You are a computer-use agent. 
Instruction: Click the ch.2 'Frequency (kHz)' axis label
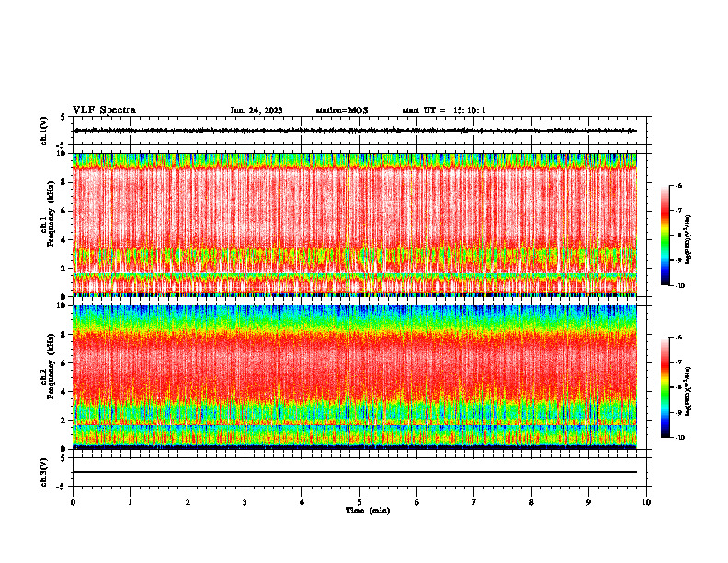pyautogui.click(x=51, y=365)
